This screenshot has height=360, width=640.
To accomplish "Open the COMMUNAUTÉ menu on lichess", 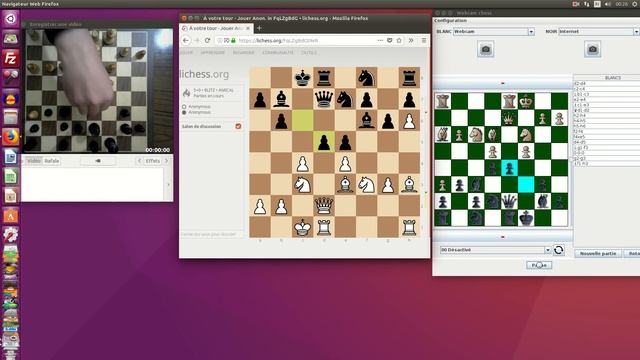I will click(x=278, y=53).
